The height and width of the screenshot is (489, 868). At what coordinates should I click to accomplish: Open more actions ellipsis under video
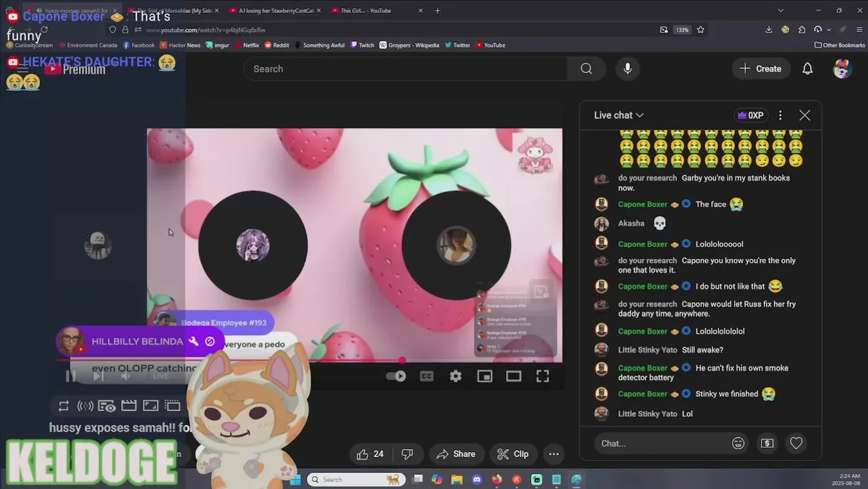[554, 454]
